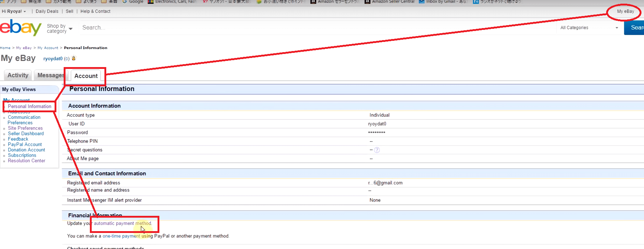The image size is (644, 249).
Task: Click the masked Password value
Action: coord(377,133)
